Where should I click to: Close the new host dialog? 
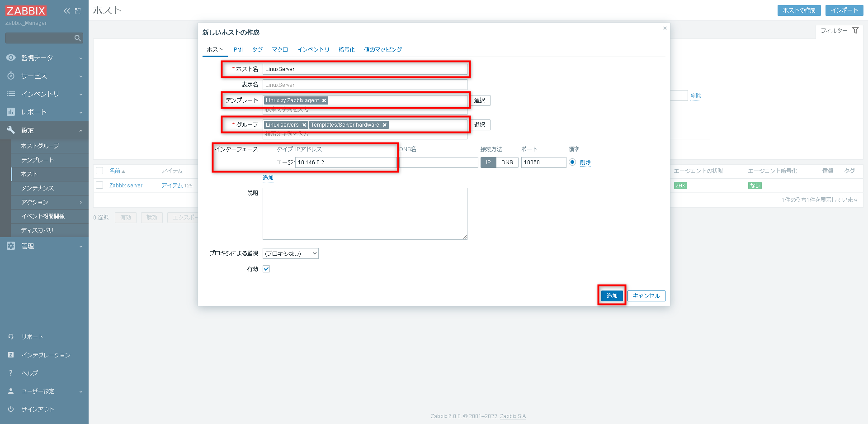(665, 28)
